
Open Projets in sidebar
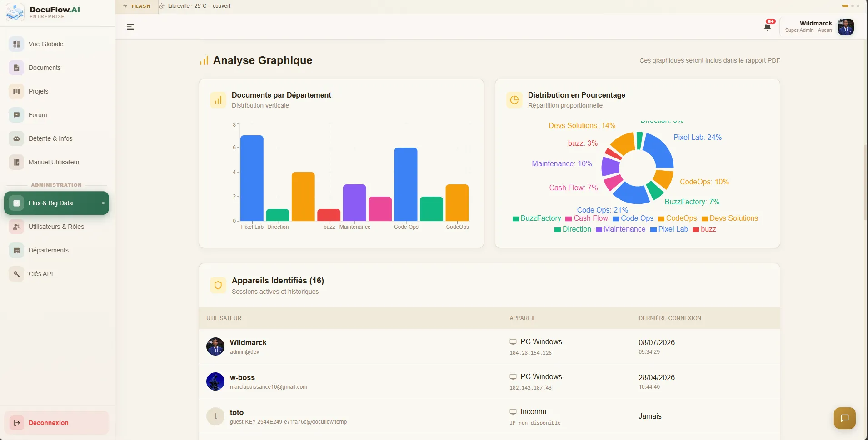tap(56, 91)
